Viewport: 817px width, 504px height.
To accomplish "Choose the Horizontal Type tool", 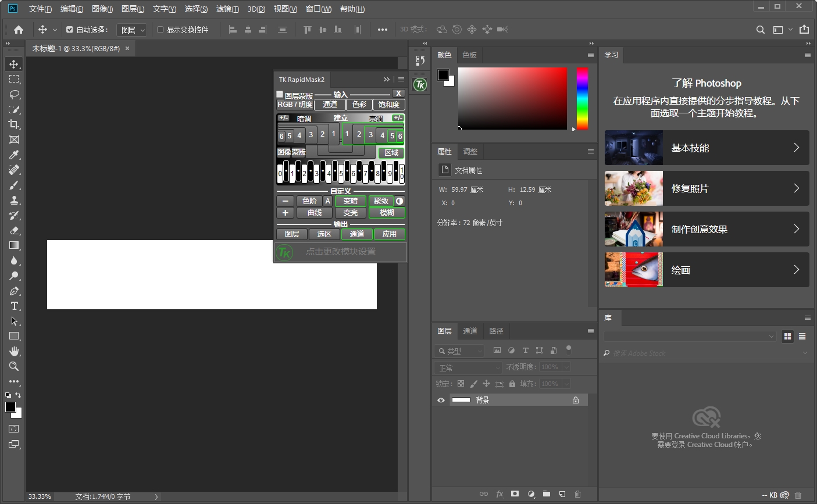I will (x=14, y=306).
